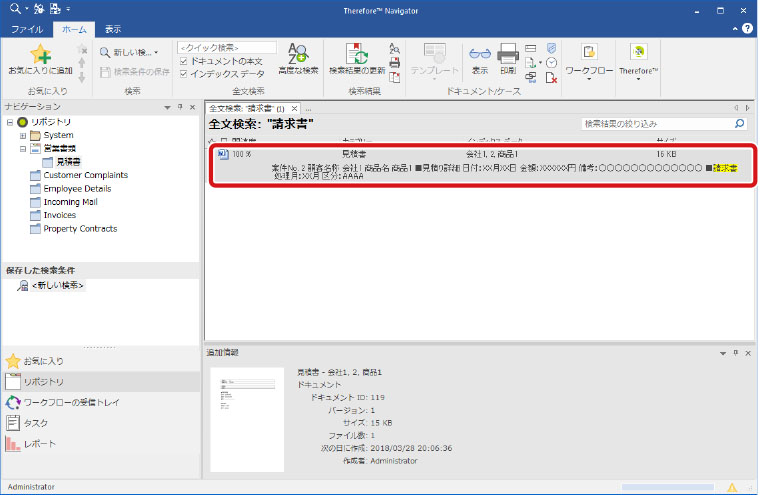Click the 表示 glasses icon
The width and height of the screenshot is (772, 495).
(480, 58)
